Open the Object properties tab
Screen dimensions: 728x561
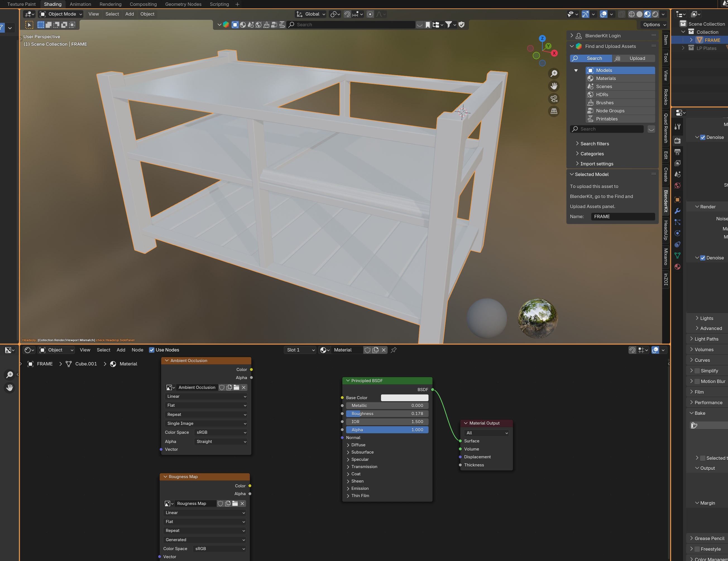677,199
